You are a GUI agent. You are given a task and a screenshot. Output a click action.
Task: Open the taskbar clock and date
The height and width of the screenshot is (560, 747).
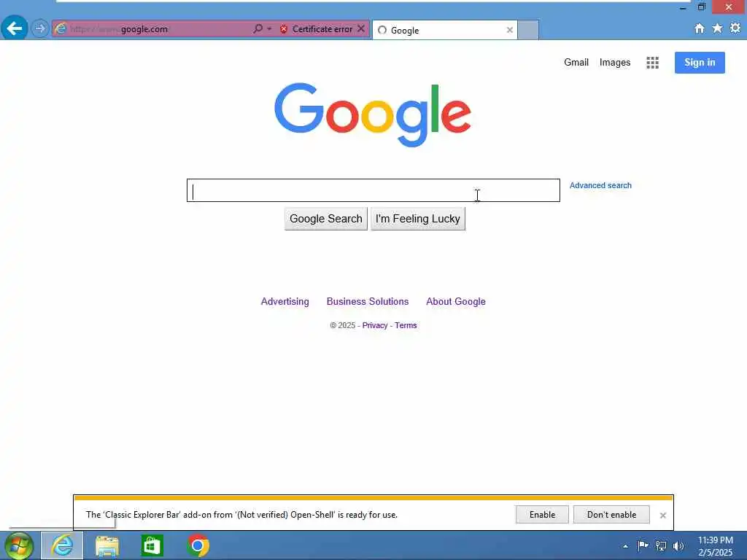[715, 546]
